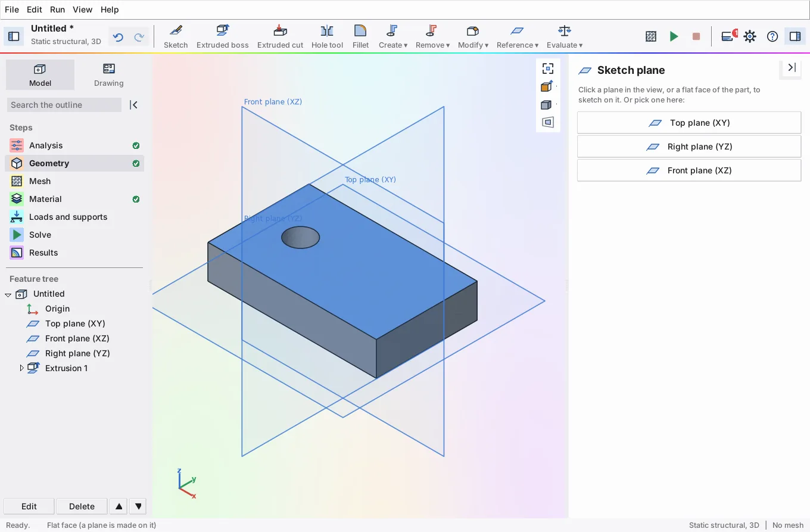The width and height of the screenshot is (810, 532).
Task: Open the Modify dropdown
Action: click(x=473, y=36)
